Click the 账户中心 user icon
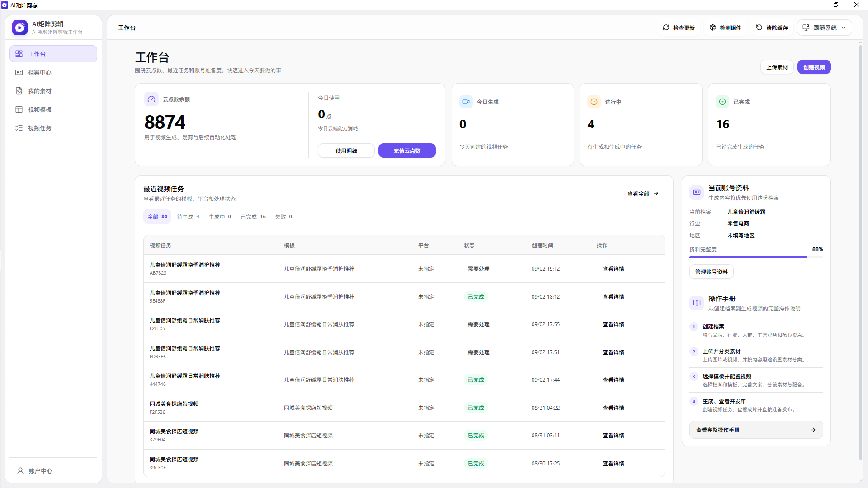The width and height of the screenshot is (868, 488). (20, 471)
